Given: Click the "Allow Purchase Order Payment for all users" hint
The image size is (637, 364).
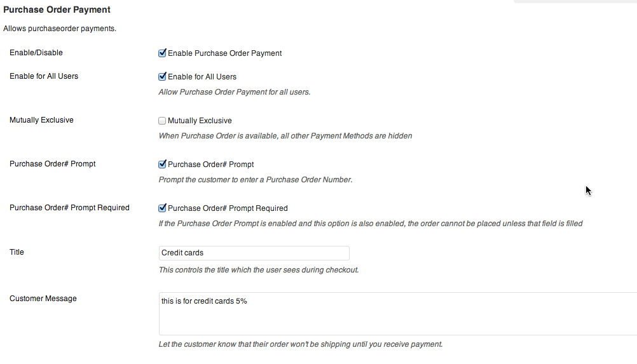Looking at the screenshot, I should coord(234,92).
